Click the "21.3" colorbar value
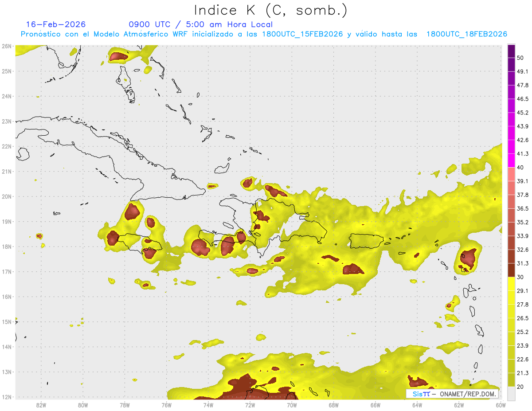Screen dimensions: 532x411 click(x=523, y=373)
